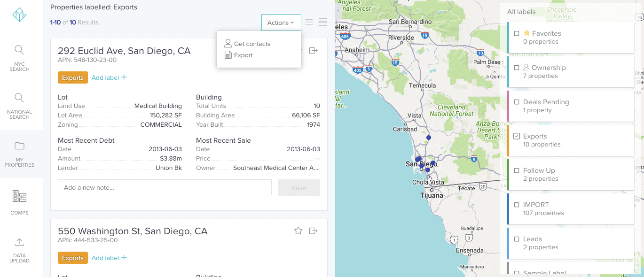Export the 292 Euclid Ave property
Viewport: 644px width, 277px height.
click(x=314, y=51)
